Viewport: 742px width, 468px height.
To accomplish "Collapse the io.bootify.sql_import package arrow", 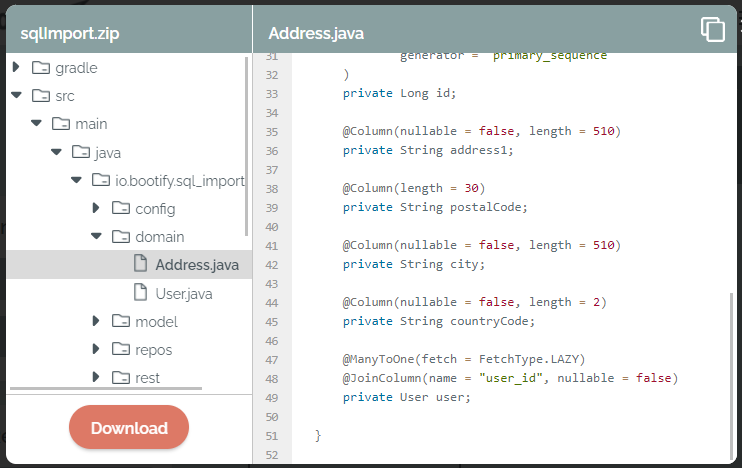I will [x=76, y=180].
